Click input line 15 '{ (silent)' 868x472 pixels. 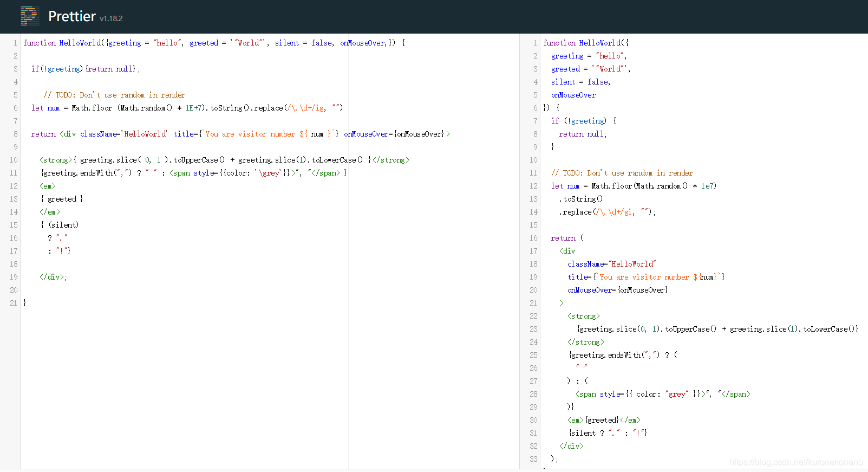click(60, 225)
